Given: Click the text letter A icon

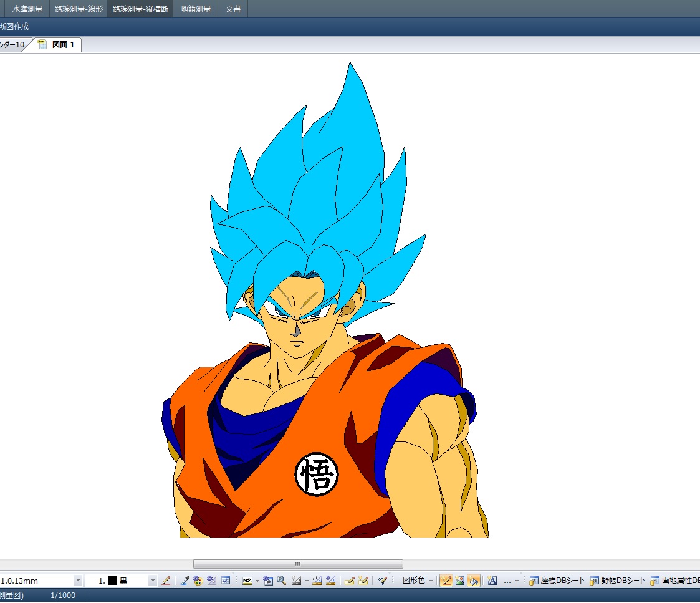Looking at the screenshot, I should point(492,581).
